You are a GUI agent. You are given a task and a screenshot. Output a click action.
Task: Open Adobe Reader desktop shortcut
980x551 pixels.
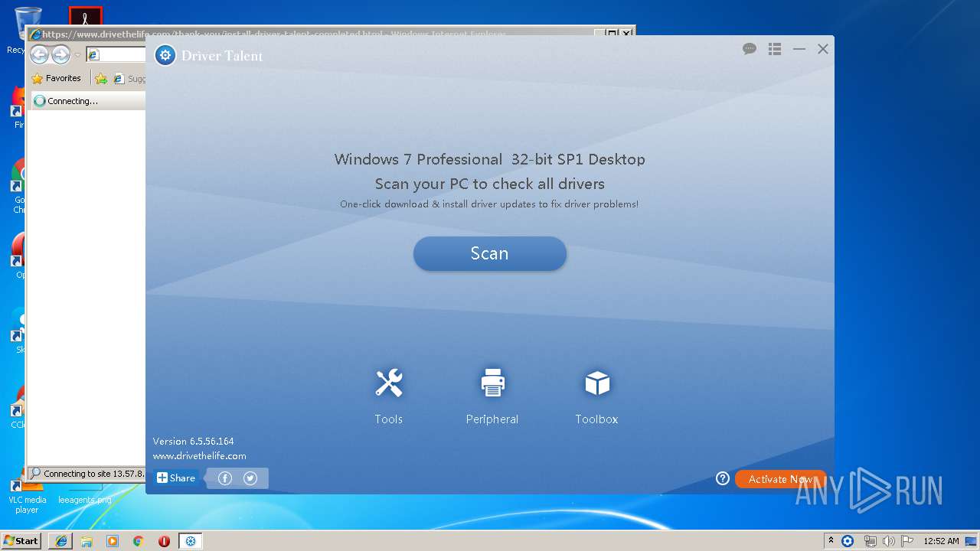[x=85, y=15]
